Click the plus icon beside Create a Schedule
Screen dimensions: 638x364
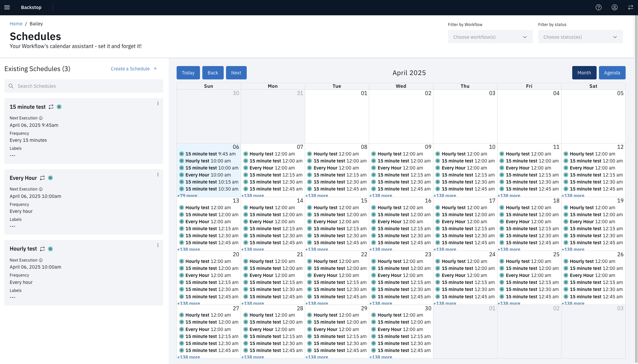pos(155,69)
